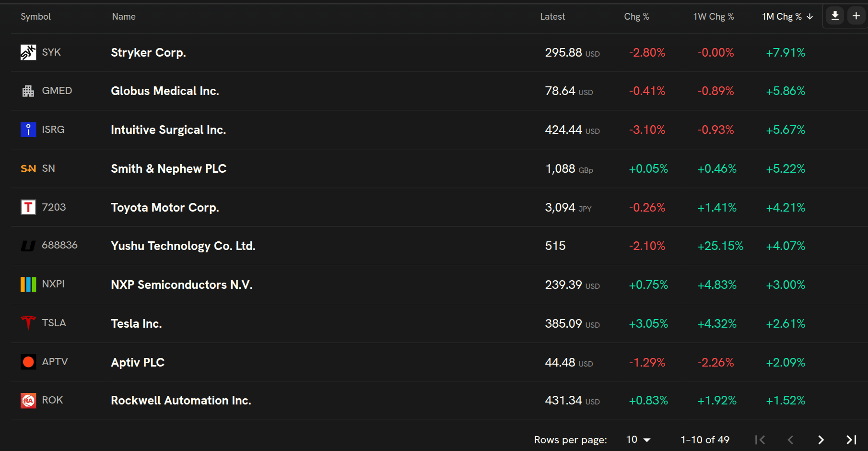Click the Rockwell Automation RA logo
868x451 pixels.
28,400
